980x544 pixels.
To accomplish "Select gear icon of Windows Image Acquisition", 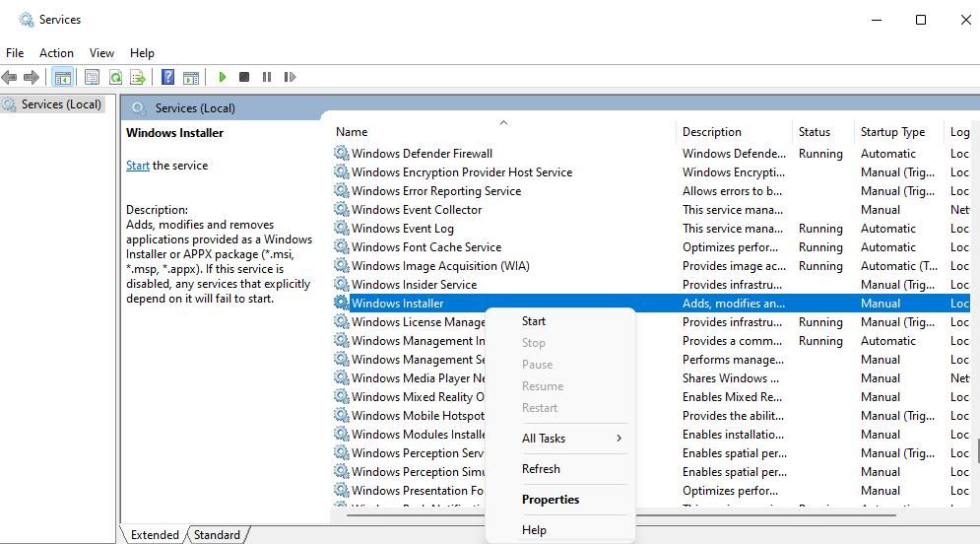I will coord(341,266).
